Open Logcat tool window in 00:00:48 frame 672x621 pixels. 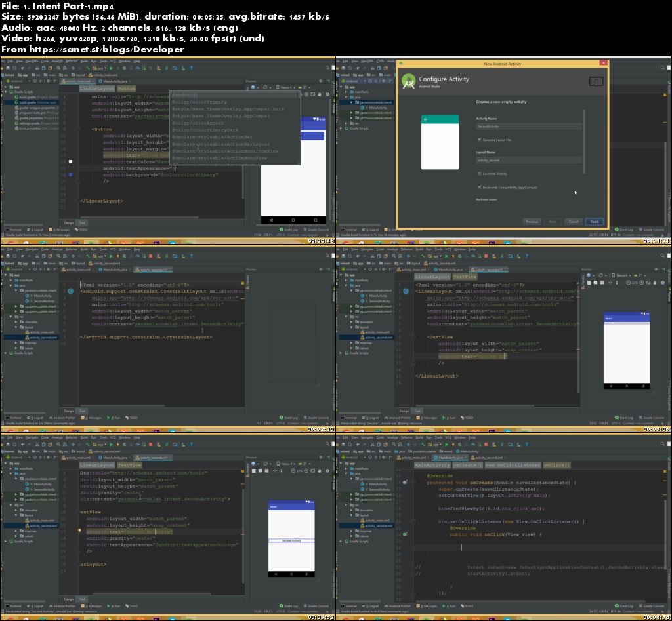pos(35,230)
